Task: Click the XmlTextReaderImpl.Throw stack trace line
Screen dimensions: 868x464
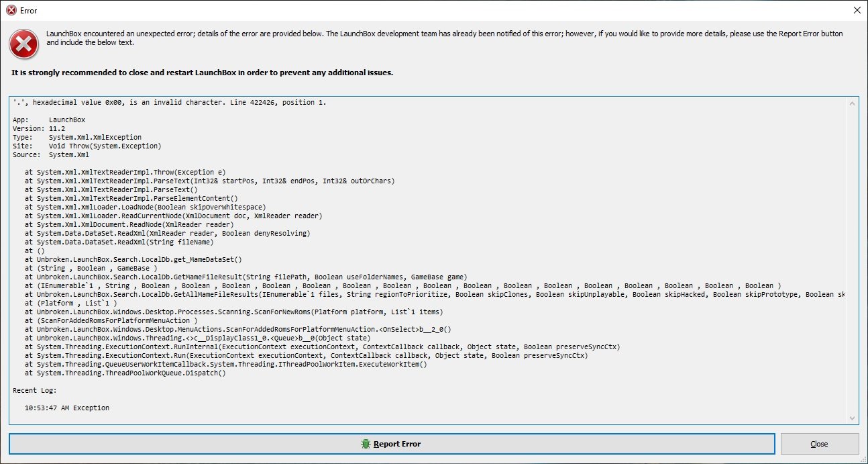Action: click(125, 172)
